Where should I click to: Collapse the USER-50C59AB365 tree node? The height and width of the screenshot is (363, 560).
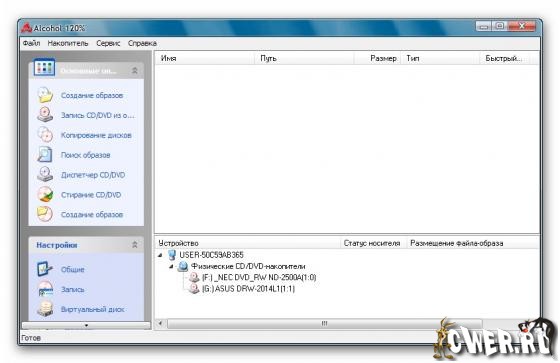click(x=160, y=255)
